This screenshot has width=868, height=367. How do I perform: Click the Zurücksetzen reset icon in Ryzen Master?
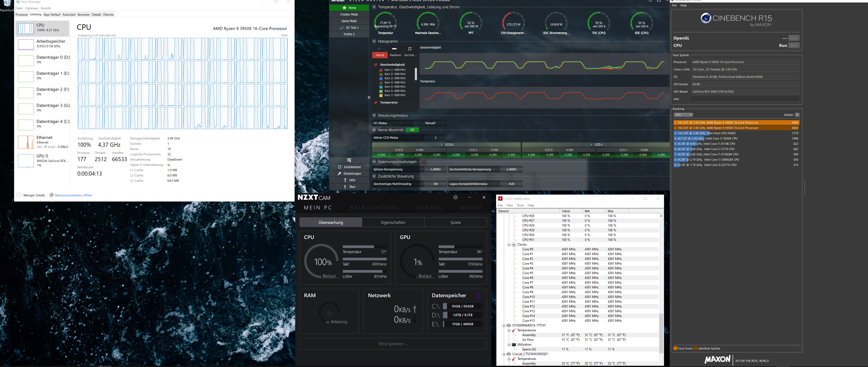click(x=339, y=167)
